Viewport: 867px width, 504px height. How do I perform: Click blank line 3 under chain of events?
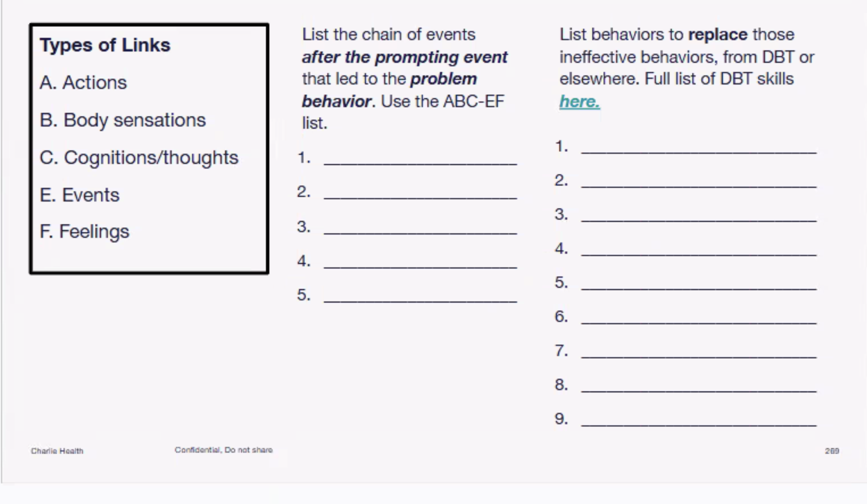tap(420, 229)
